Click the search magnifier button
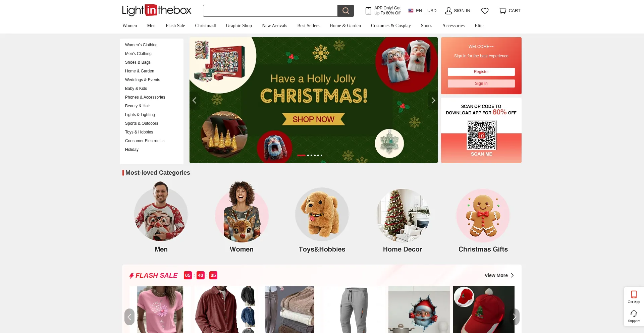The height and width of the screenshot is (333, 644). coord(345,11)
